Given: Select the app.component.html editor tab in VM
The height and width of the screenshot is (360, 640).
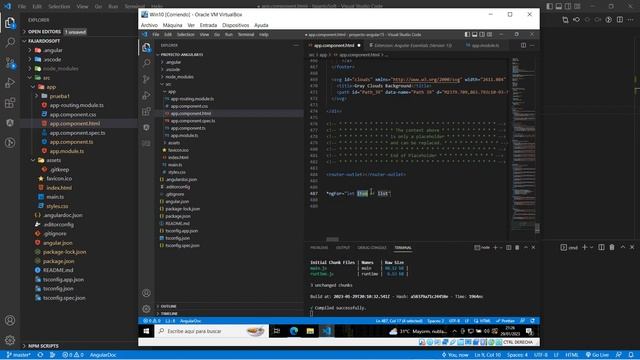Looking at the screenshot, I should [x=334, y=45].
